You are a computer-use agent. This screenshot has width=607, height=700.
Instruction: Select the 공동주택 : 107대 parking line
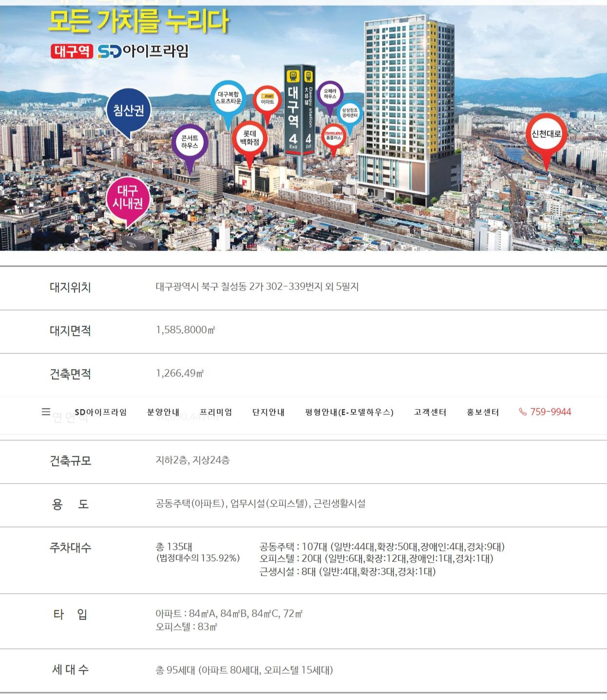pos(382,547)
